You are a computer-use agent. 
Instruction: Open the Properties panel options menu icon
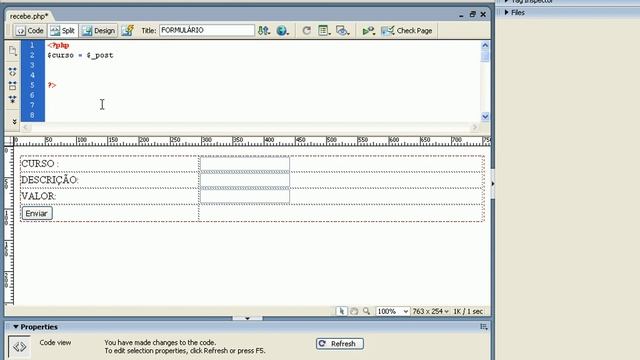tap(484, 327)
